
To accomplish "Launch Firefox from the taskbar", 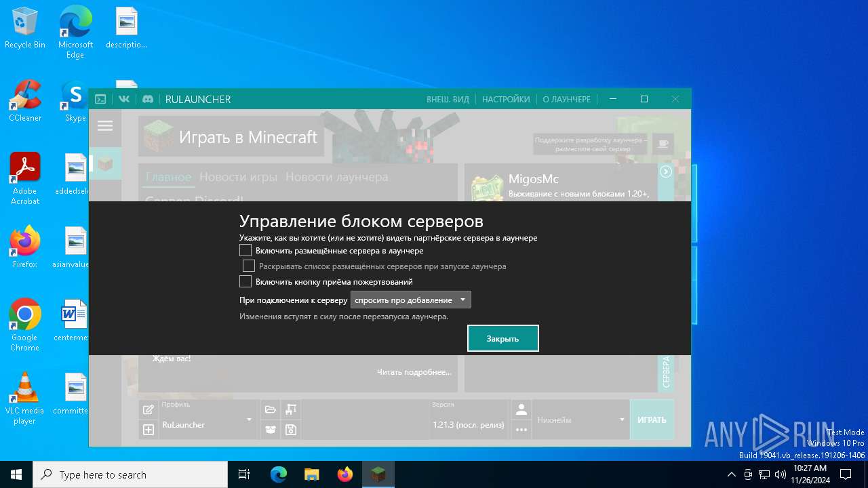I will 345,474.
